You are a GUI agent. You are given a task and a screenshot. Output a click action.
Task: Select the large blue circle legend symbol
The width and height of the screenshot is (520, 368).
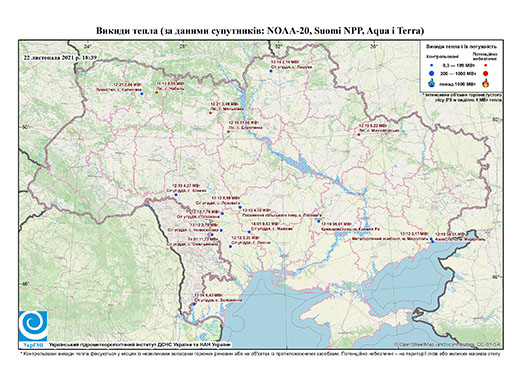click(x=432, y=73)
